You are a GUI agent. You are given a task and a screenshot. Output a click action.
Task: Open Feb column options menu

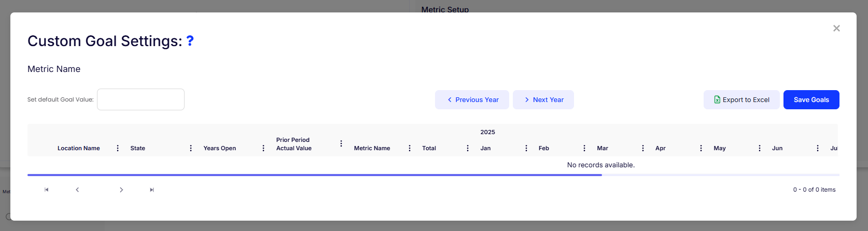(584, 148)
